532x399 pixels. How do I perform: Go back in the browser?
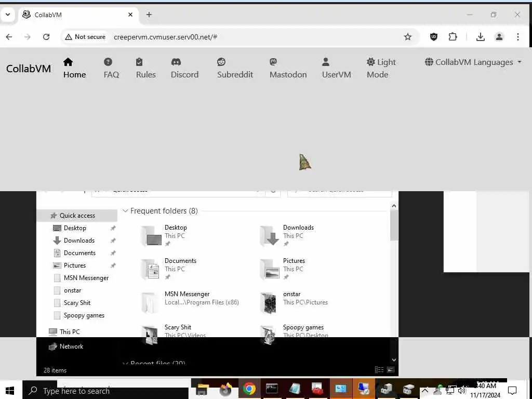(x=9, y=37)
